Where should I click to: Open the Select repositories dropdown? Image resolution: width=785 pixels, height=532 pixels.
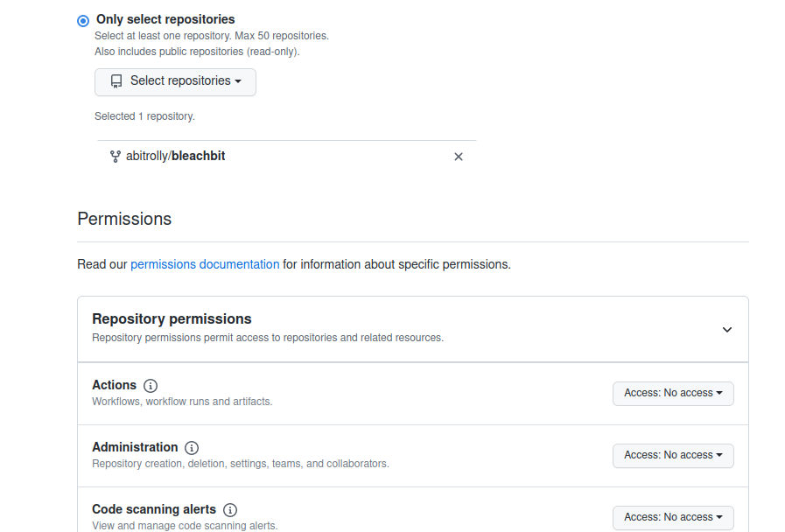tap(174, 81)
